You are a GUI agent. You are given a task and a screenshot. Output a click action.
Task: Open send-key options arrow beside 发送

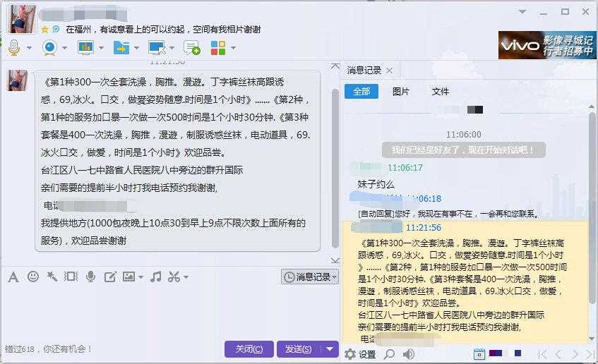click(x=330, y=348)
